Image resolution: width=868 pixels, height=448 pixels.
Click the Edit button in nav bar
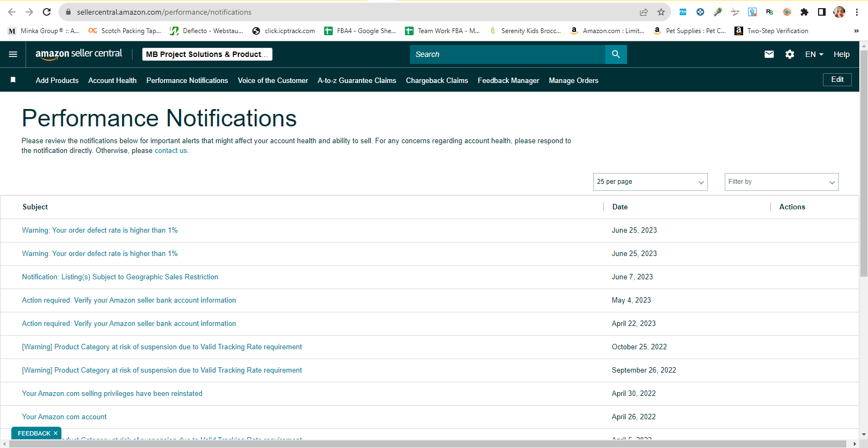coord(837,80)
